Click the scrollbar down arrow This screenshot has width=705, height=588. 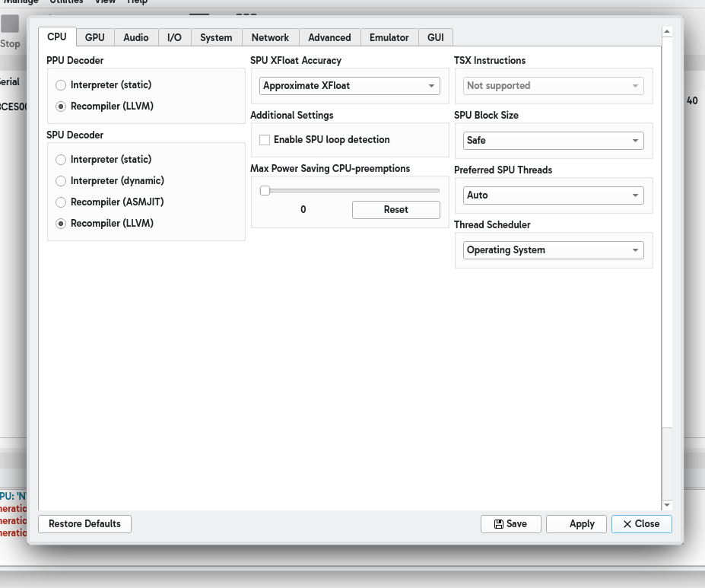pos(667,505)
